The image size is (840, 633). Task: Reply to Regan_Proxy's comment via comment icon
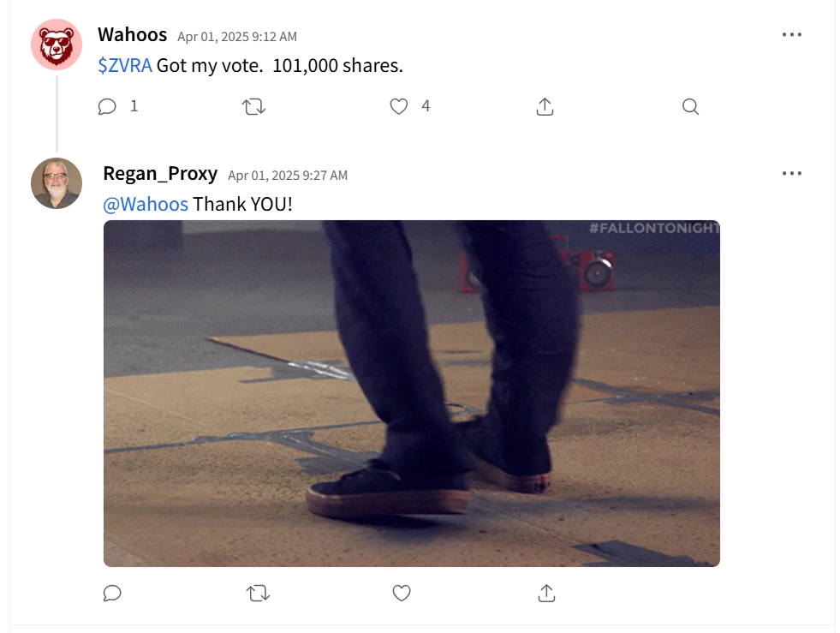[111, 593]
